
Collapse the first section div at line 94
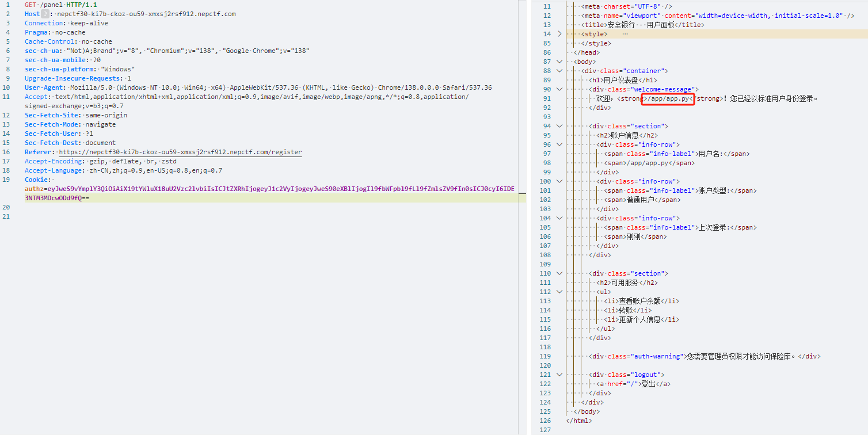point(559,126)
